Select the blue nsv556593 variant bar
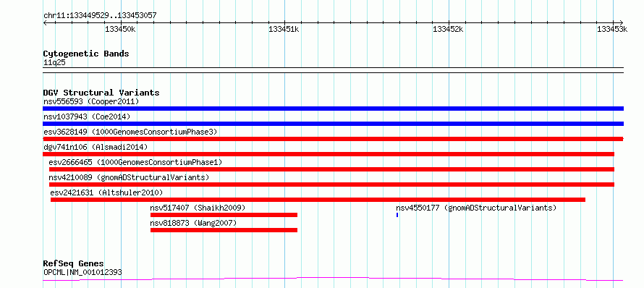 click(x=333, y=109)
